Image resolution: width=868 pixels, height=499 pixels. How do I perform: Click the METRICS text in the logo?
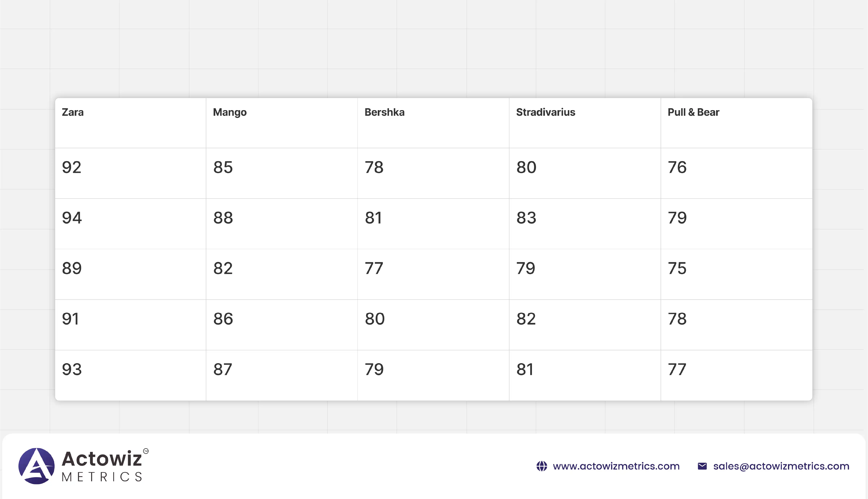[x=102, y=477]
